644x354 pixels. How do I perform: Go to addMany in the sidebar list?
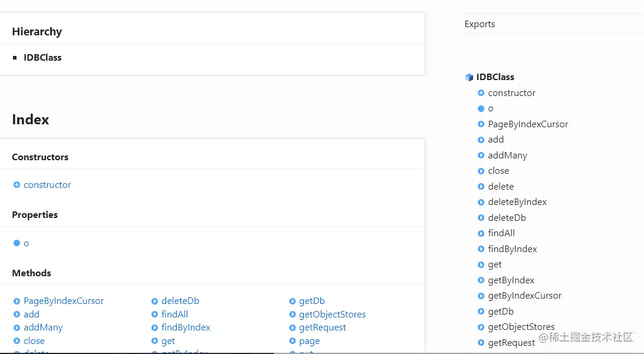[x=507, y=156]
